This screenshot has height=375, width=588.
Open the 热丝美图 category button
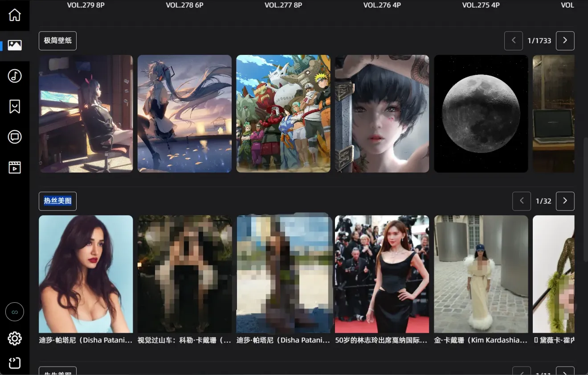57,201
